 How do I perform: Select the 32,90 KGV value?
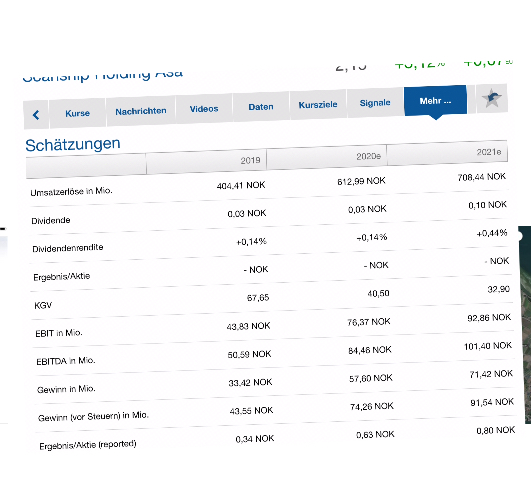(498, 290)
